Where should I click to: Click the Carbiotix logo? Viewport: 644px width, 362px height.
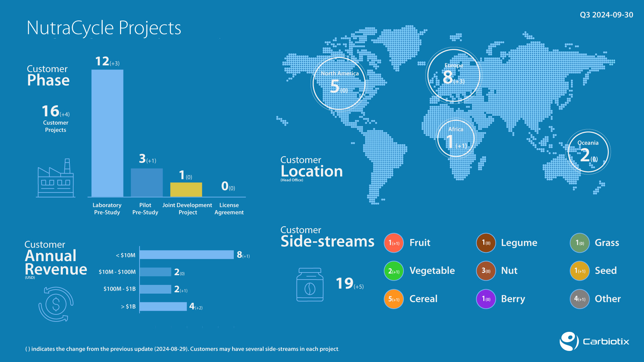(x=594, y=342)
